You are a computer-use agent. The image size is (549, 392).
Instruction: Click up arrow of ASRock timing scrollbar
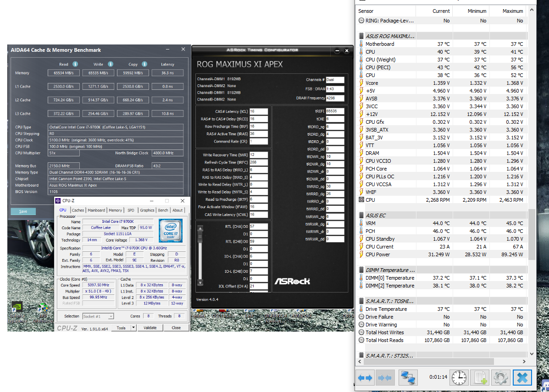click(x=200, y=228)
